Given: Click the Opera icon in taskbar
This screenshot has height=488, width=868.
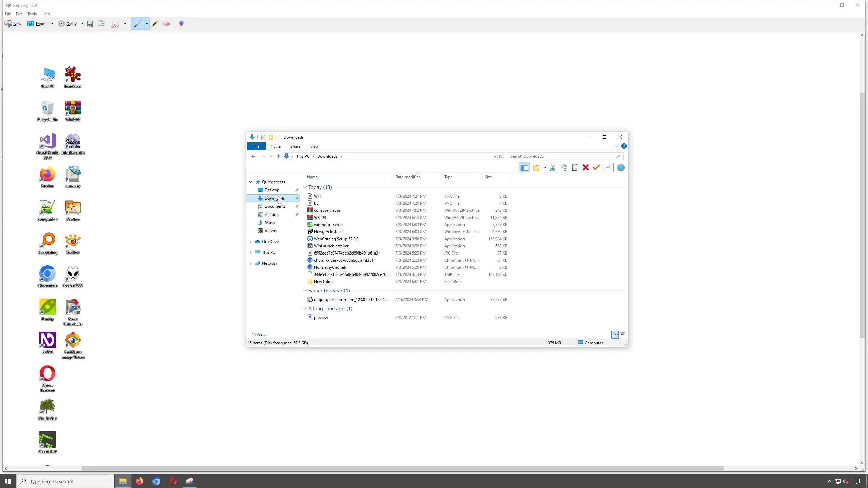Looking at the screenshot, I should pyautogui.click(x=173, y=481).
